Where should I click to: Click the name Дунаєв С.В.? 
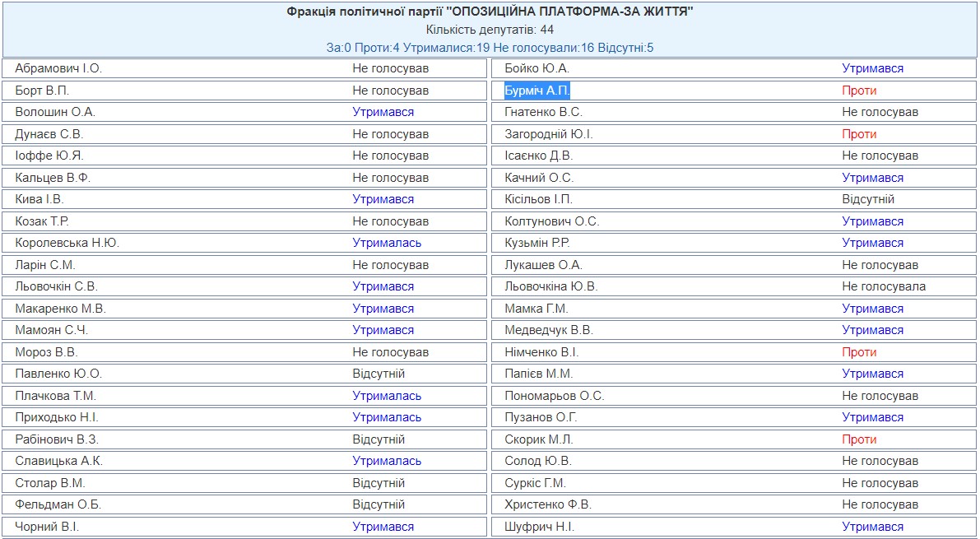pos(49,134)
